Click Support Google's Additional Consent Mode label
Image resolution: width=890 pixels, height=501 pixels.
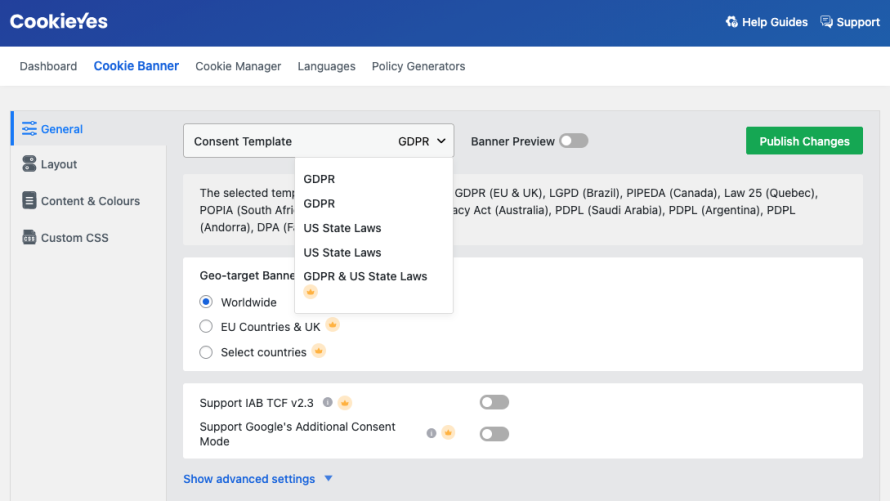click(x=297, y=434)
